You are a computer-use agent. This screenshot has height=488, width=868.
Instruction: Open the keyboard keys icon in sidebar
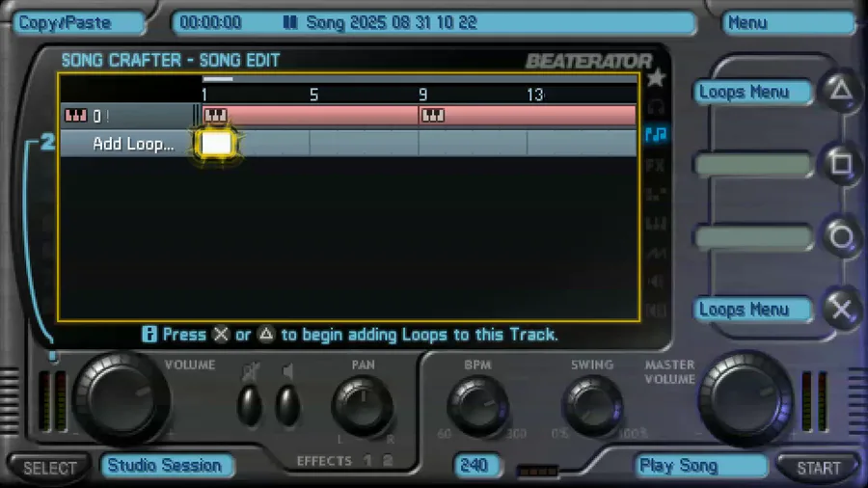pyautogui.click(x=656, y=224)
